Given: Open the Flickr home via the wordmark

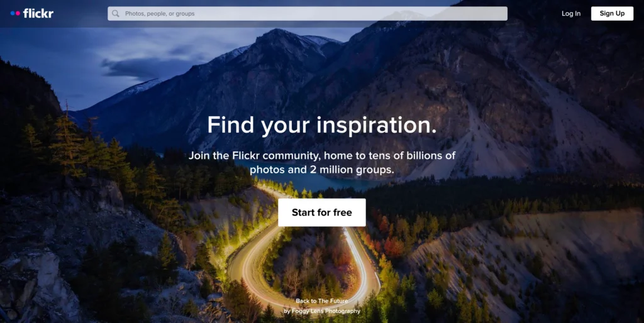Looking at the screenshot, I should click(x=38, y=13).
